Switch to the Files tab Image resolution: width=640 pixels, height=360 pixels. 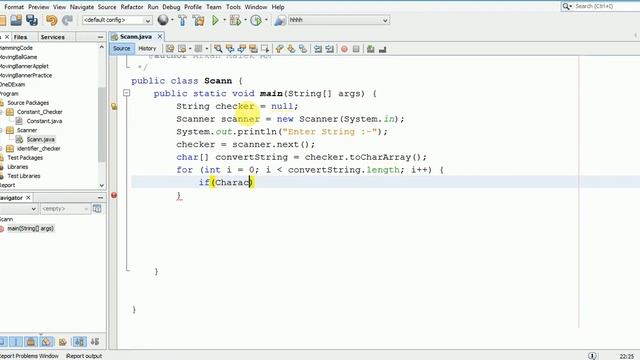pos(20,37)
